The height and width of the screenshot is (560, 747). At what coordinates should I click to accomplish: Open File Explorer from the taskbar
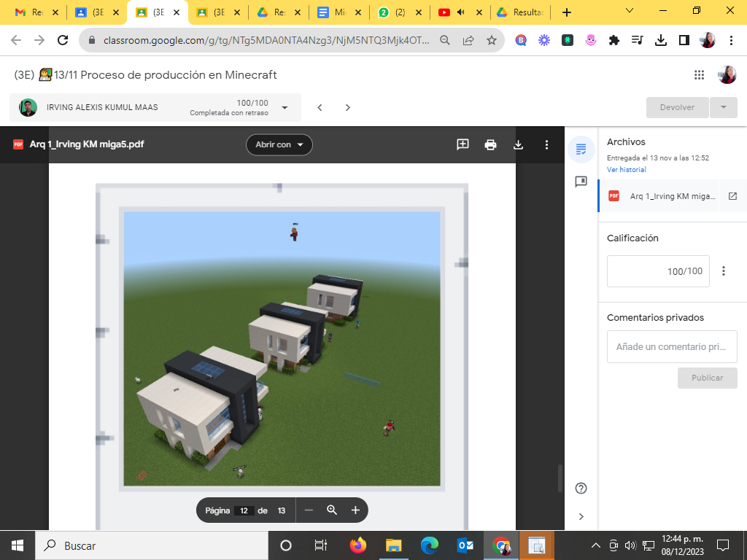(x=393, y=545)
